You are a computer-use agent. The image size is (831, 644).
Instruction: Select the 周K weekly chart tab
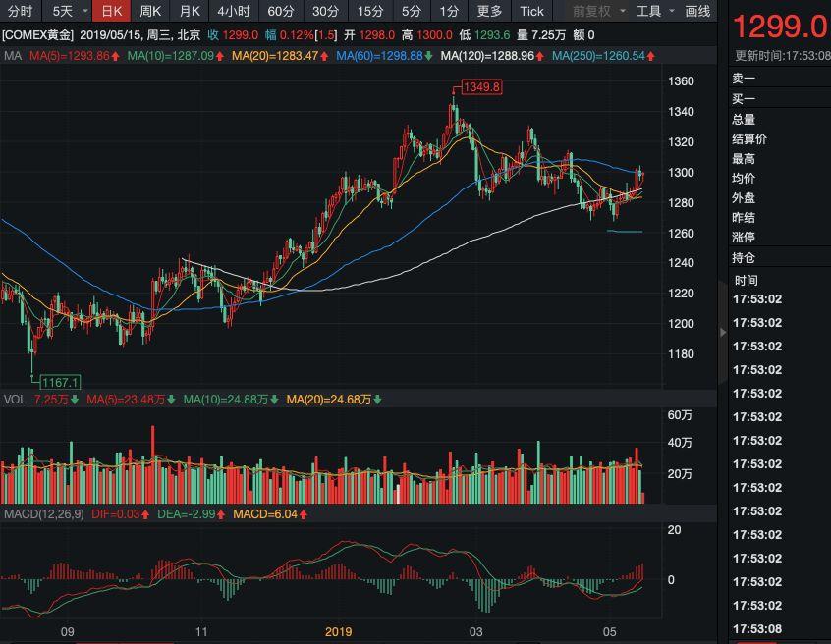pyautogui.click(x=150, y=11)
